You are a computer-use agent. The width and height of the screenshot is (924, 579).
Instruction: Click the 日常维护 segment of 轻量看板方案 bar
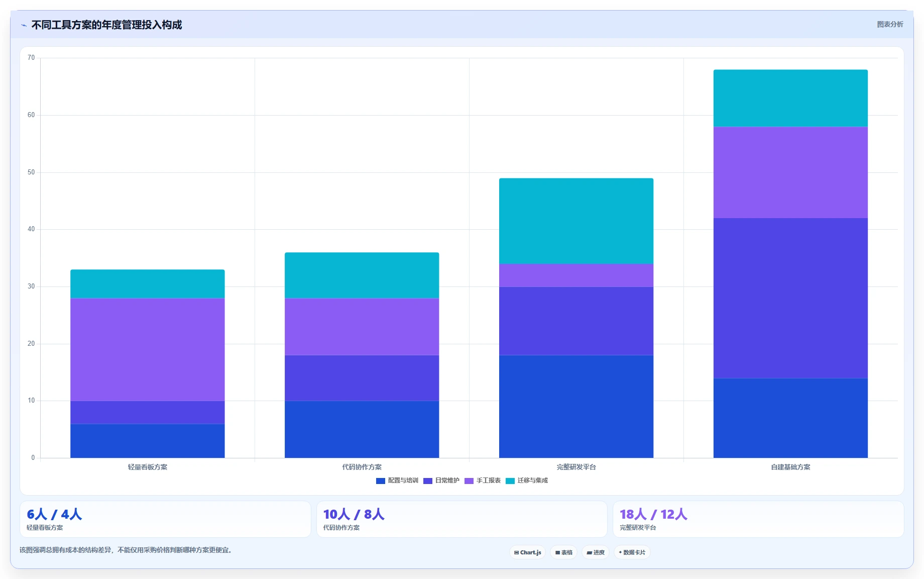148,412
